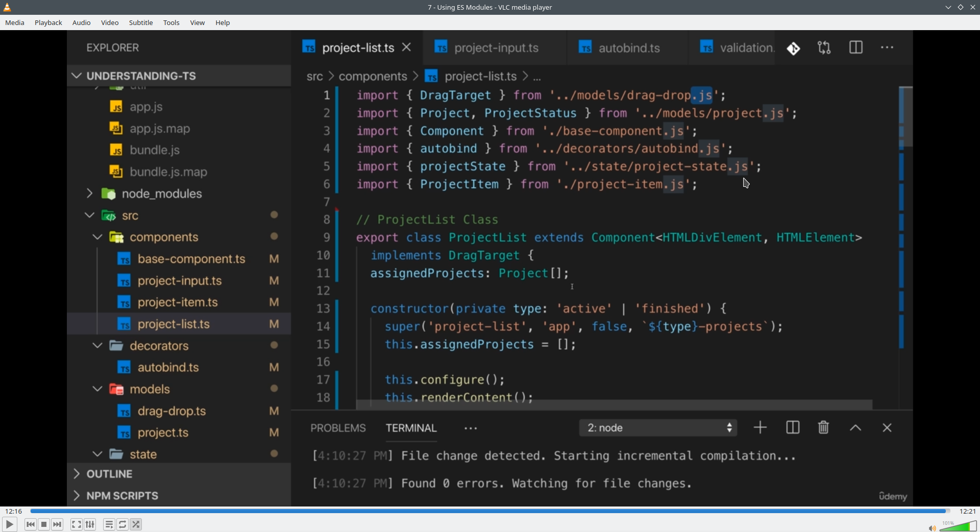Skip to next media in VLC
980x532 pixels.
click(x=58, y=524)
